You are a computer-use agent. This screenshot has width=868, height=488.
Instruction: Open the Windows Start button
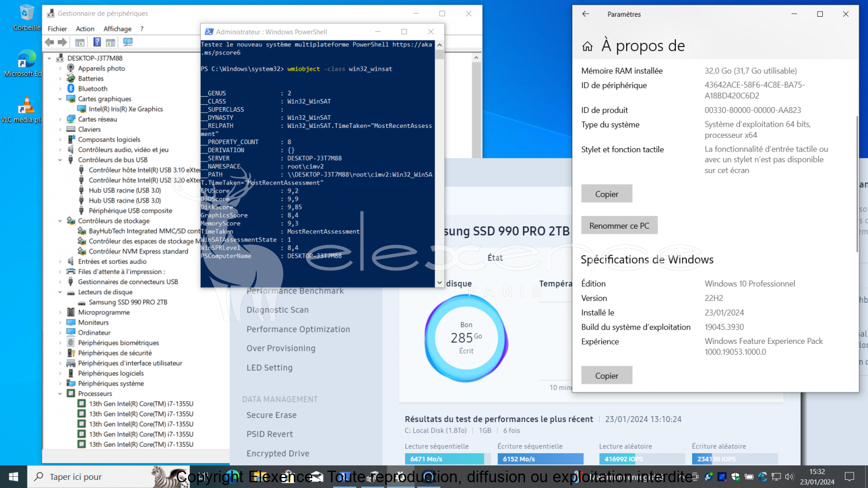(13, 476)
